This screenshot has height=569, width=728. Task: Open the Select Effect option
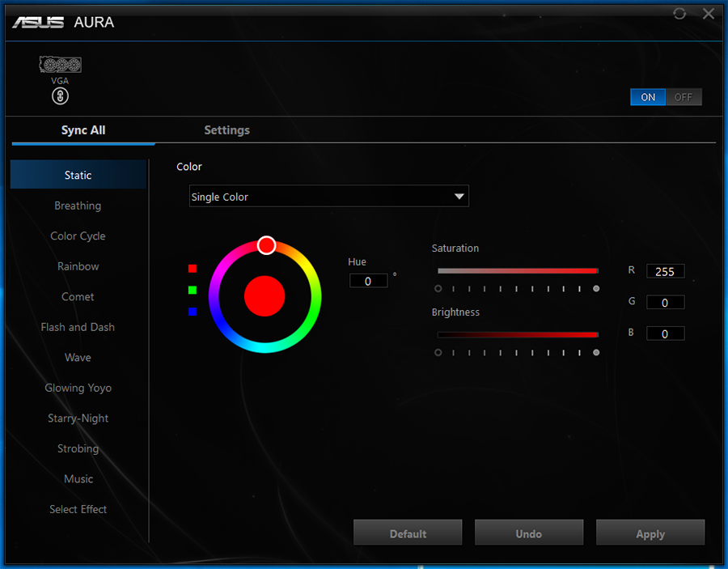(x=78, y=509)
